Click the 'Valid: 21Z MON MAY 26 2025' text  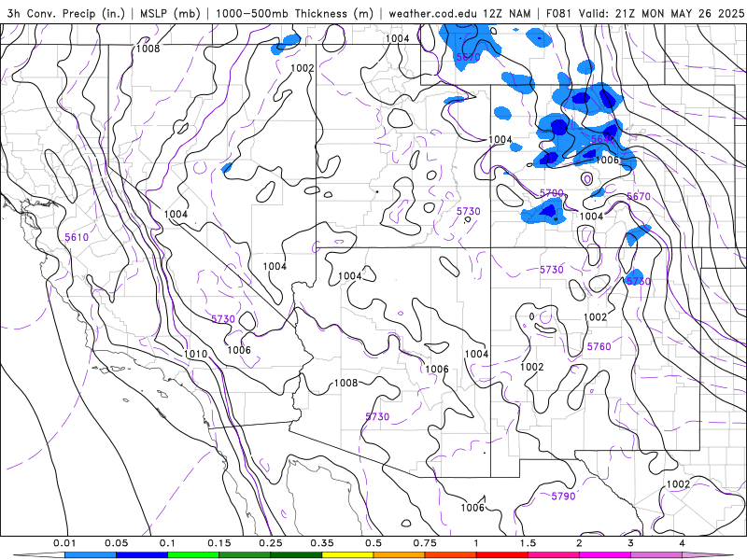tap(661, 13)
